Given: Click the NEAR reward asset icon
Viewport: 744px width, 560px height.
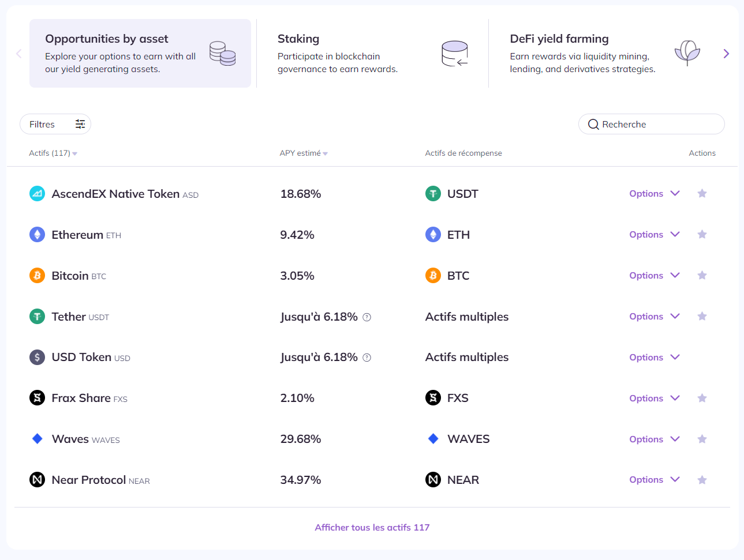Looking at the screenshot, I should pos(433,480).
